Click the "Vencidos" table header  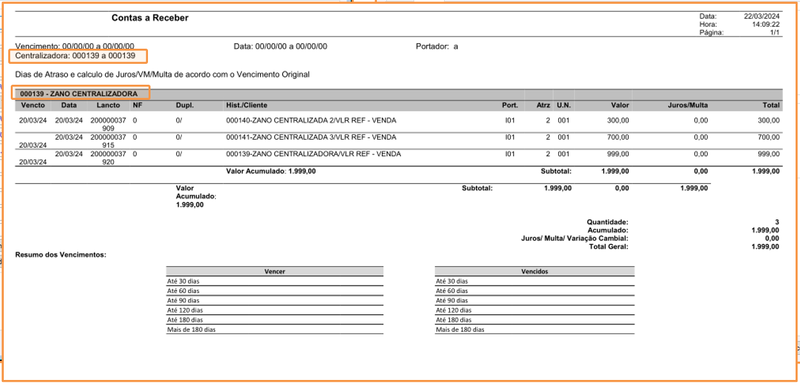(x=535, y=271)
